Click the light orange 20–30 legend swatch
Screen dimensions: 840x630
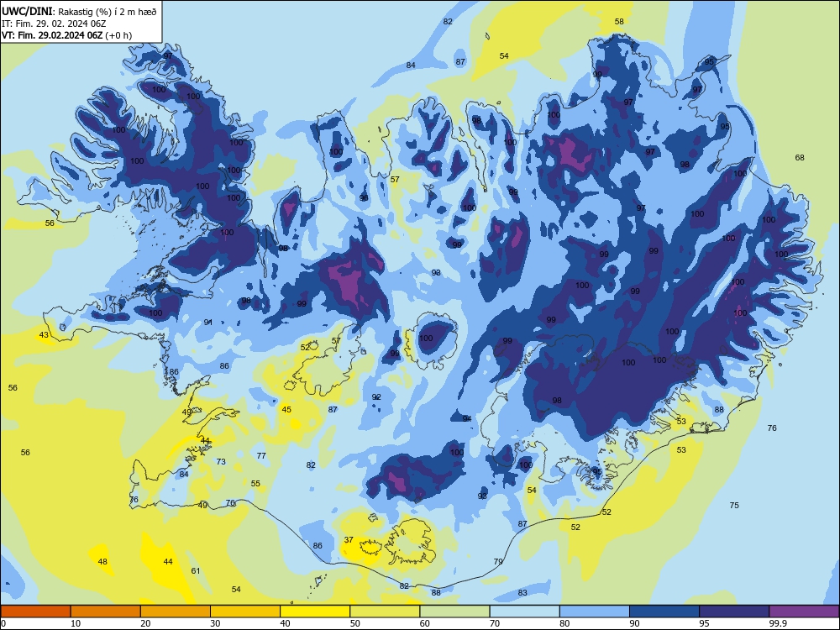[176, 612]
